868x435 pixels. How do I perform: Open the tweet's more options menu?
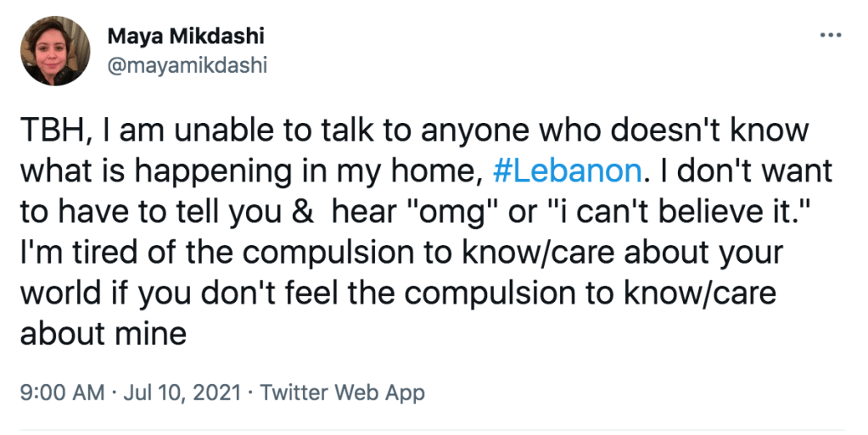click(828, 36)
